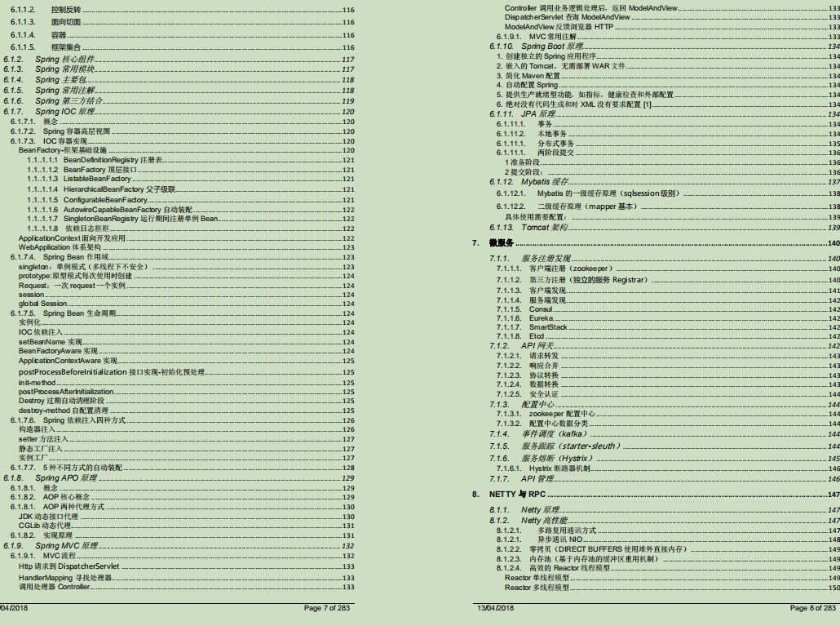Screen dimensions: 840x626
Task: Click 6.1.1.3. 面向切面 entry
Action: coord(182,22)
